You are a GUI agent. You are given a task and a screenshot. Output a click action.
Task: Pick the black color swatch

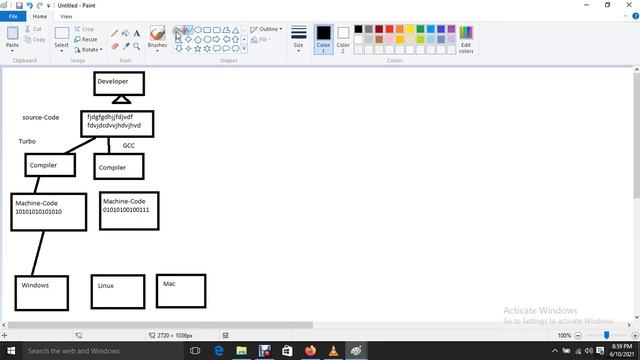click(x=358, y=29)
